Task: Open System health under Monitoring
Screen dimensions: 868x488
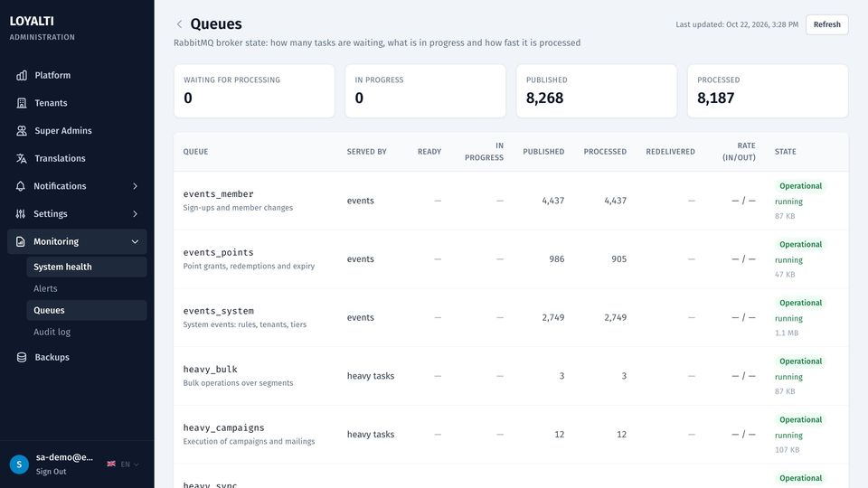Action: coord(87,267)
